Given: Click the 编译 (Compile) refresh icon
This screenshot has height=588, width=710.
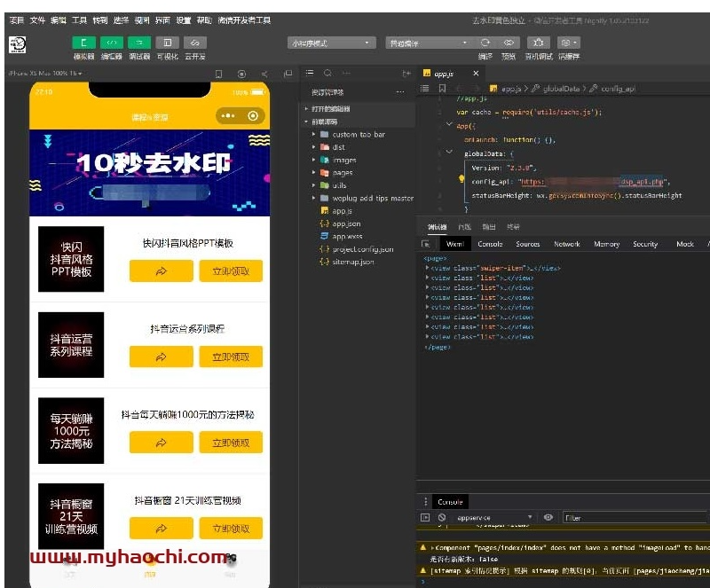Looking at the screenshot, I should [485, 43].
